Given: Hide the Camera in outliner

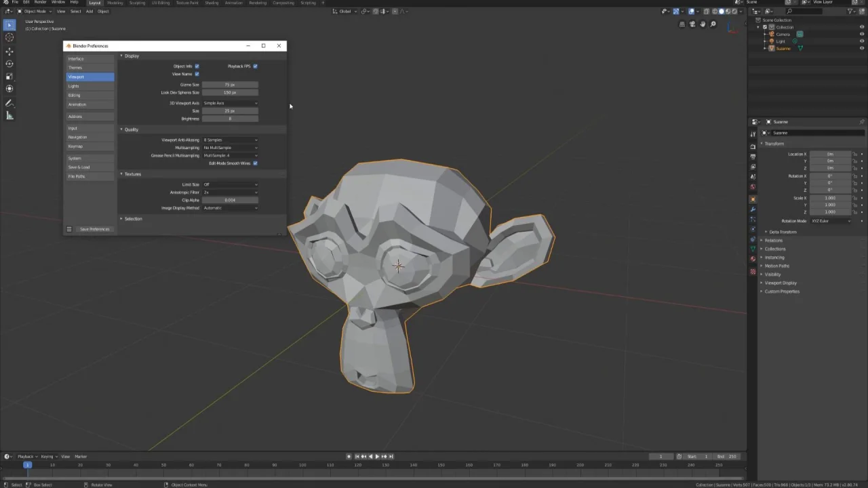Looking at the screenshot, I should click(x=862, y=34).
